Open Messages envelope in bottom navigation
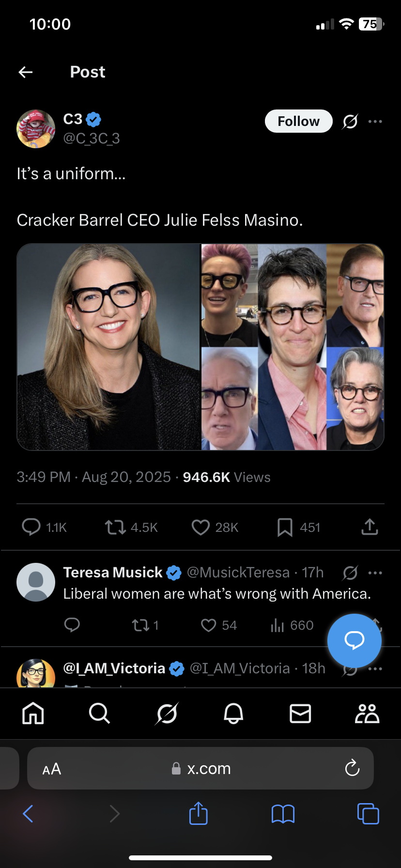401x868 pixels. pos(300,713)
